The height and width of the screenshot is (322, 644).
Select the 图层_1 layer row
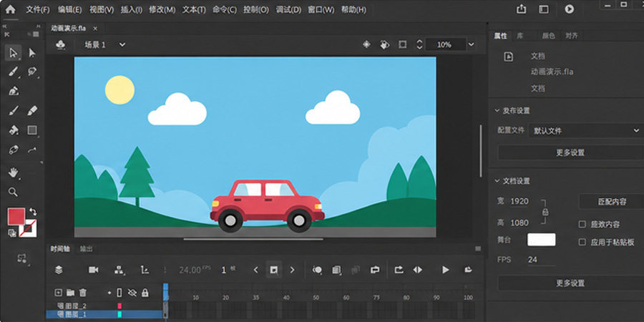pyautogui.click(x=104, y=314)
